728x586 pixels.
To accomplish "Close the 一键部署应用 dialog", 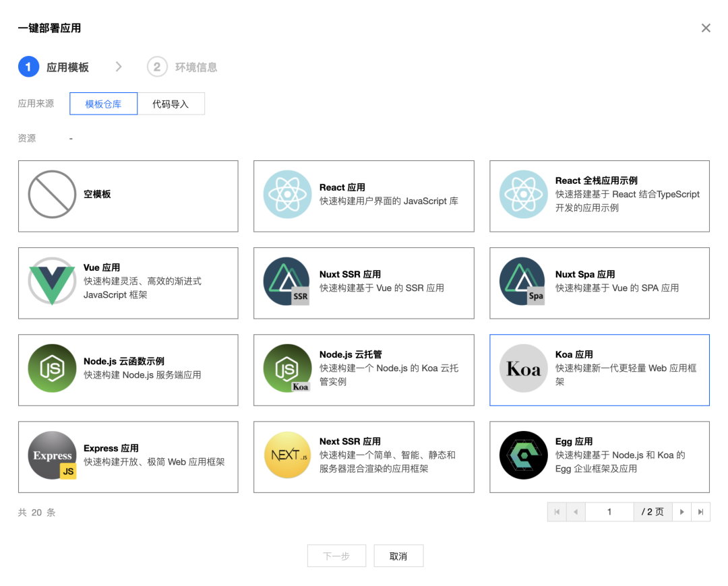I will pyautogui.click(x=706, y=28).
